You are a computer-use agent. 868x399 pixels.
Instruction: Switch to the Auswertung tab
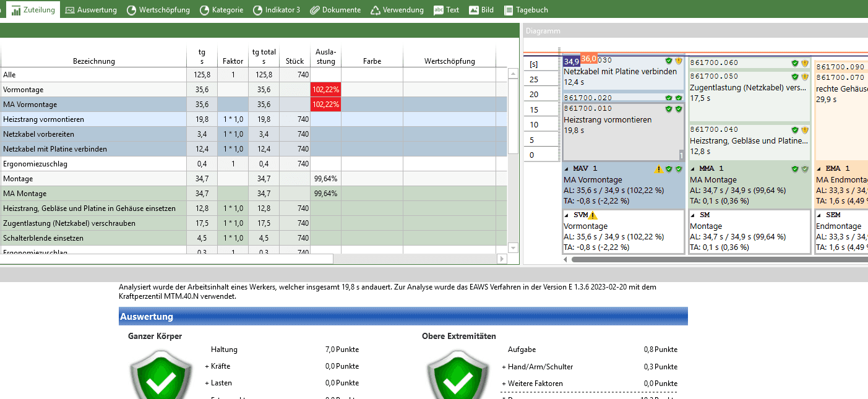(x=92, y=10)
